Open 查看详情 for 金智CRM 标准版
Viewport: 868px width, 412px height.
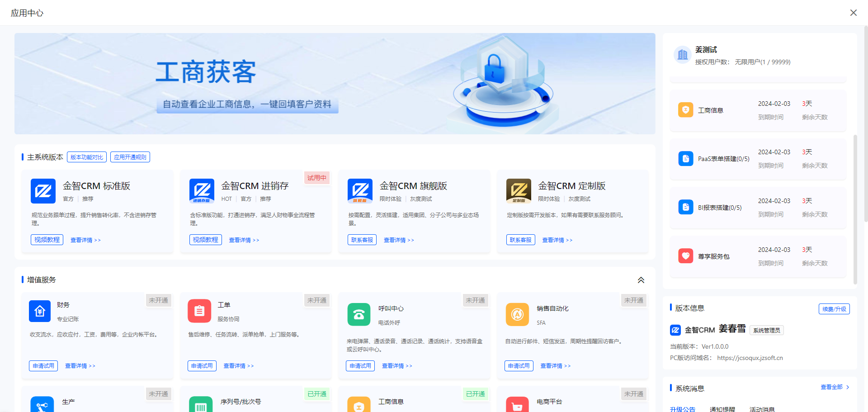point(85,240)
